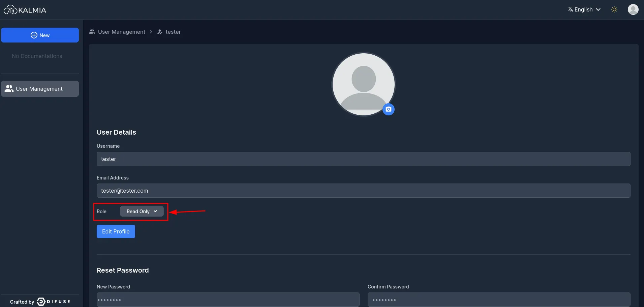Open User Management in the sidebar
The height and width of the screenshot is (307, 644).
click(x=40, y=89)
